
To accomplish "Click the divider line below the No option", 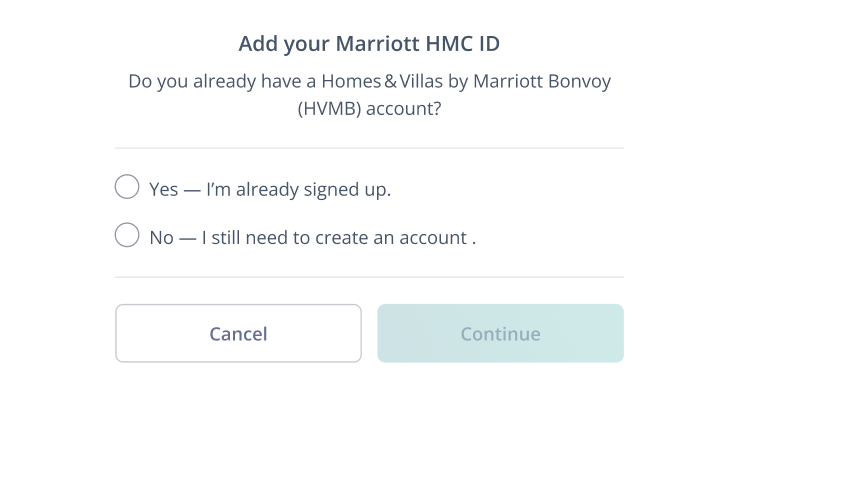I will pos(369,277).
